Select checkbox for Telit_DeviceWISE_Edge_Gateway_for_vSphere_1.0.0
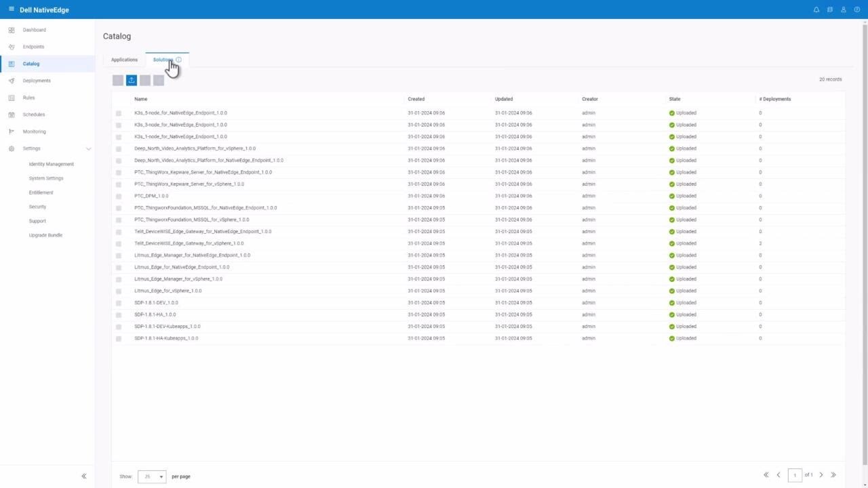The width and height of the screenshot is (868, 488). (119, 244)
